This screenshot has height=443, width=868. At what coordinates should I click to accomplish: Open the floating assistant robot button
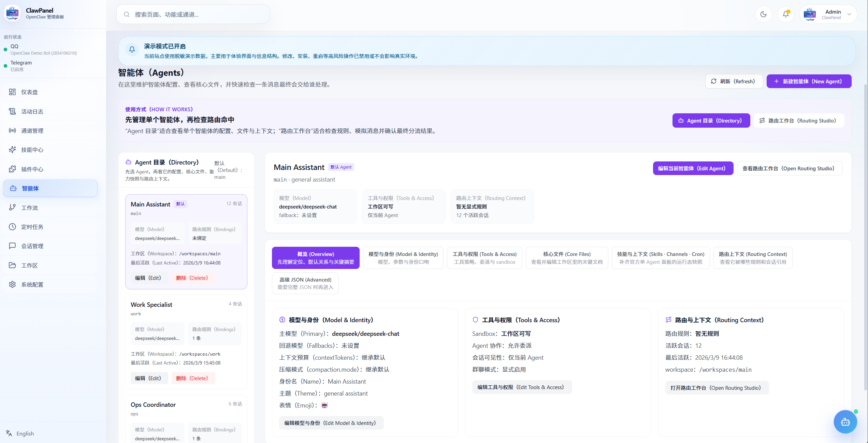click(845, 422)
